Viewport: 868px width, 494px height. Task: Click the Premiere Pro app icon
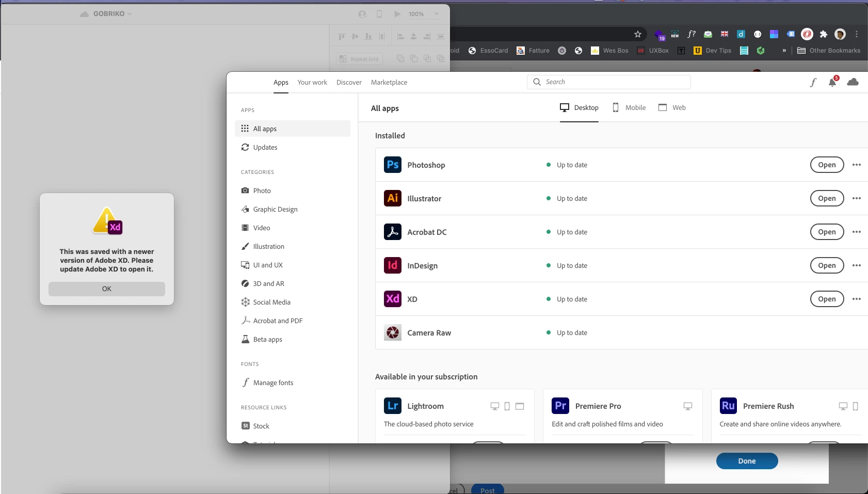(x=560, y=406)
